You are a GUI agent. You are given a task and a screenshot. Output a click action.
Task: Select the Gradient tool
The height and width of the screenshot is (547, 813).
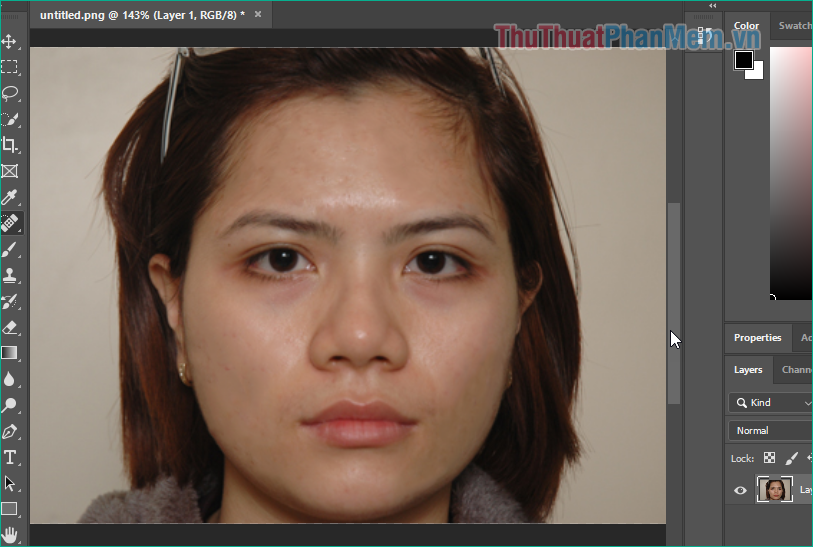(9, 353)
